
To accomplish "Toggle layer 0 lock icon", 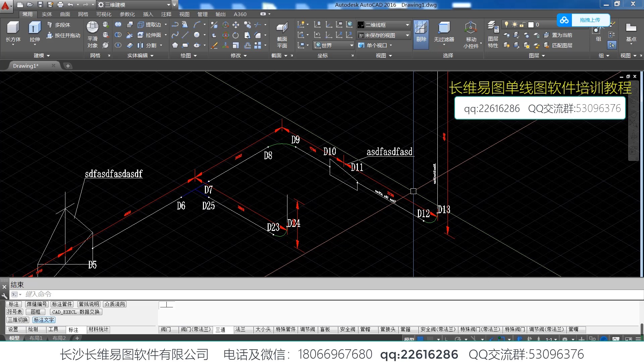I will pyautogui.click(x=522, y=24).
